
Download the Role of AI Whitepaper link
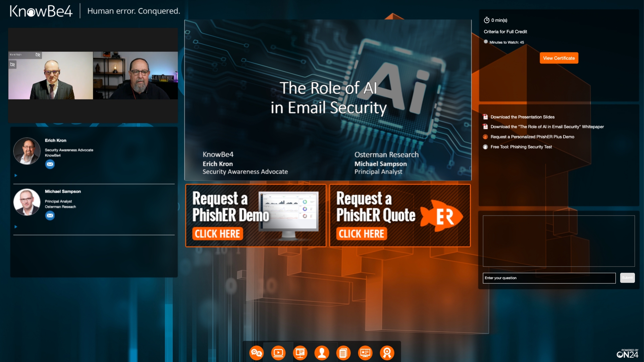point(547,127)
